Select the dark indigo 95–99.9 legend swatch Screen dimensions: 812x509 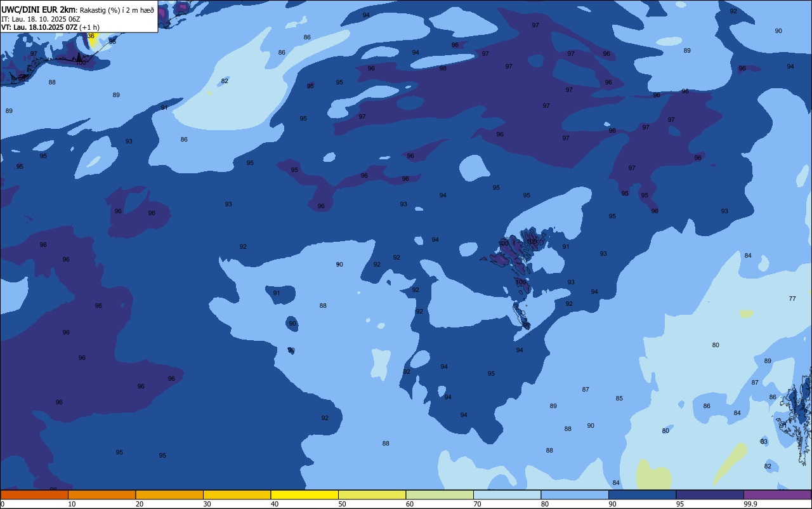[x=710, y=494]
